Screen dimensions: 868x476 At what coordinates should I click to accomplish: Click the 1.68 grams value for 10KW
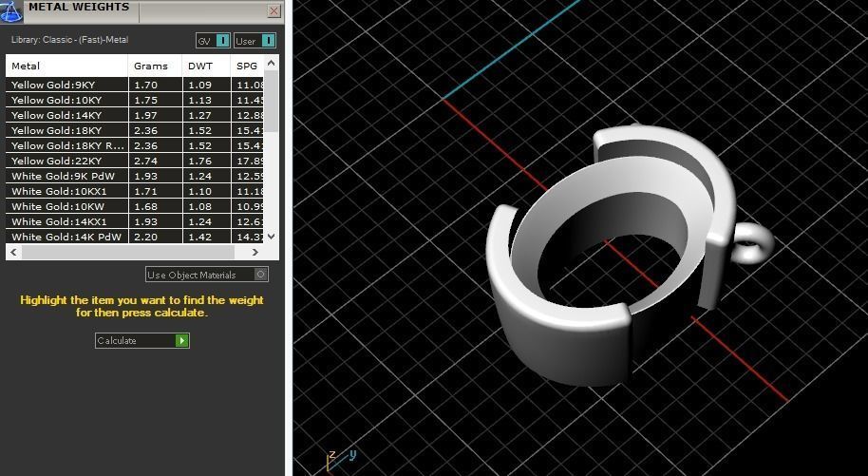coord(145,206)
